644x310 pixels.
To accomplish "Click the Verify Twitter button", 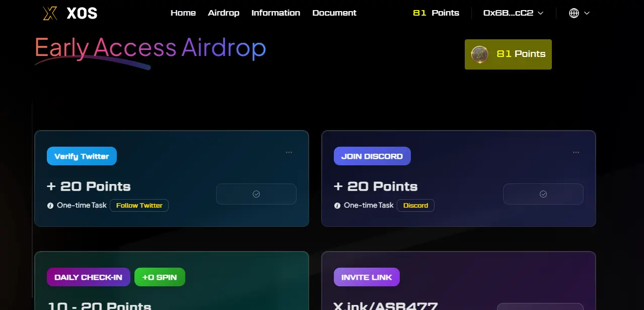I will [x=82, y=156].
